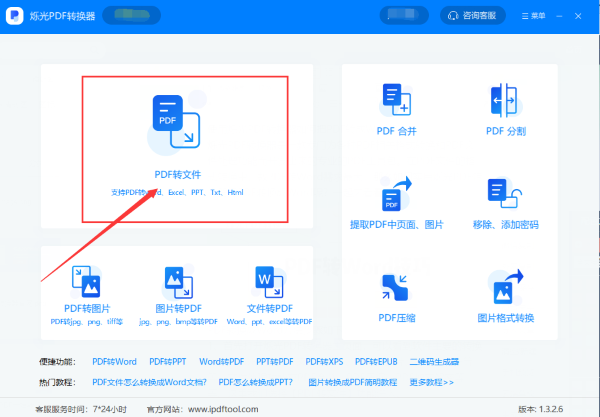Image resolution: width=600 pixels, height=417 pixels.
Task: Open the PDF转文件 conversion icon
Action: 176,122
